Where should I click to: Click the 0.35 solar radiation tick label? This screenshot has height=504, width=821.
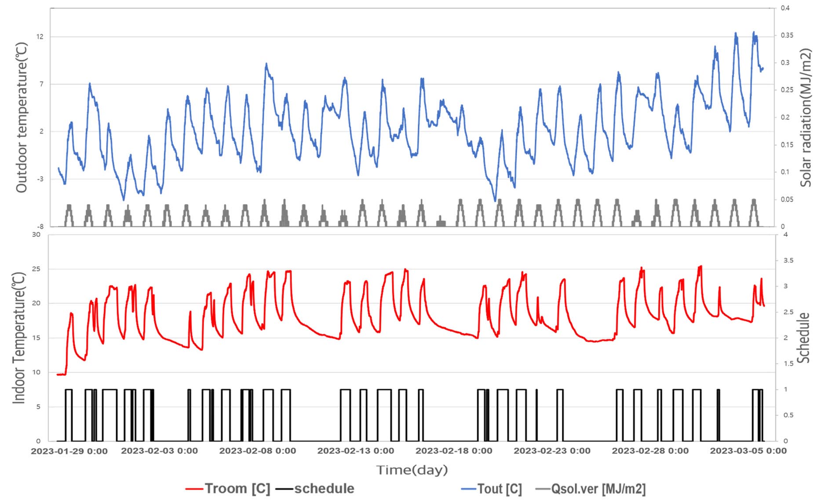click(x=787, y=35)
